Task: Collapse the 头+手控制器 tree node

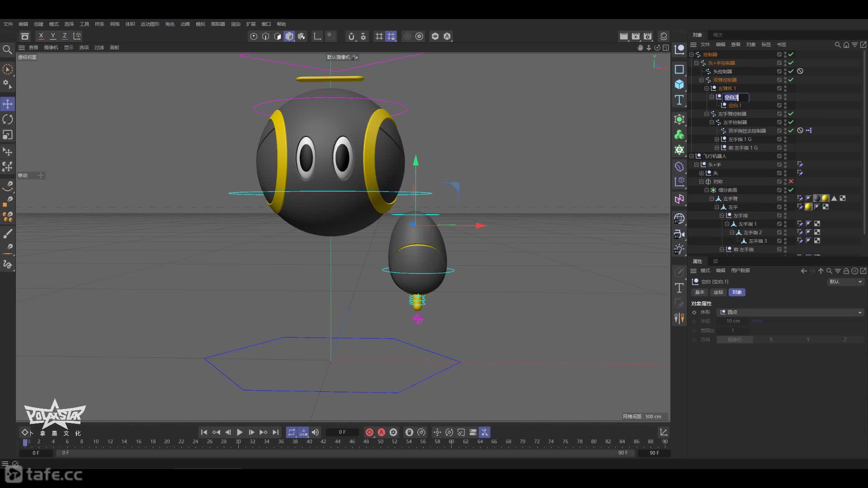Action: 696,63
